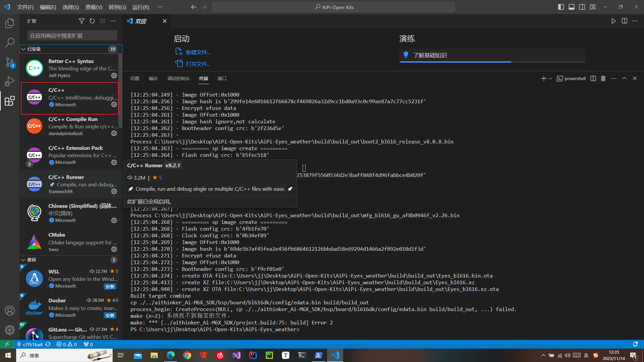644x362 pixels.
Task: Maximize the terminal panel size
Action: 624,78
